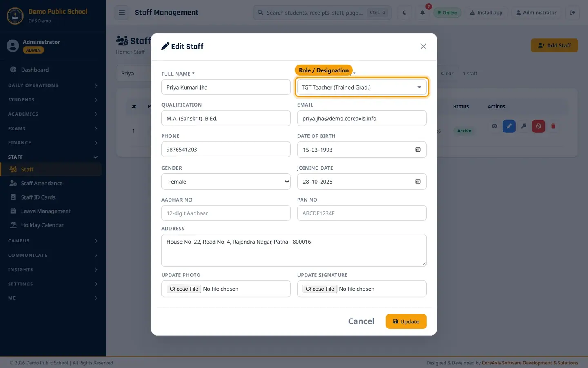588x368 pixels.
Task: Close the Edit Staff dialog
Action: coord(423,47)
